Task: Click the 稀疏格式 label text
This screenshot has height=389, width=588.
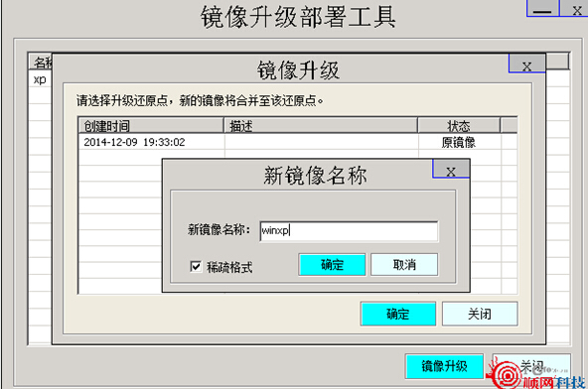Action: (229, 267)
